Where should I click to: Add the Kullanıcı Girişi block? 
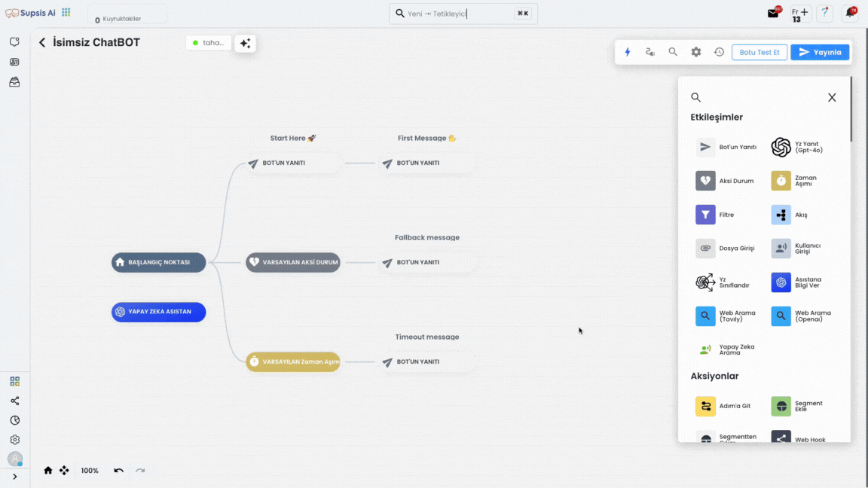click(x=796, y=249)
